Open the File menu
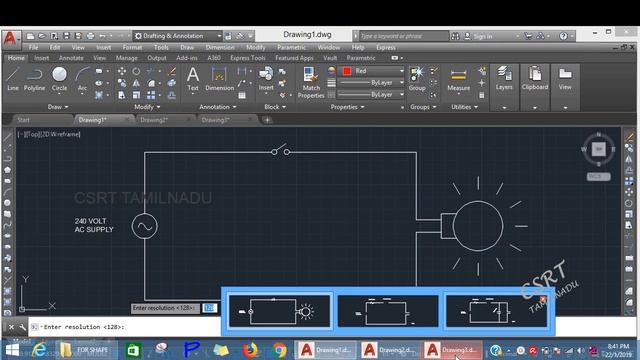The image size is (640, 360). pos(33,47)
